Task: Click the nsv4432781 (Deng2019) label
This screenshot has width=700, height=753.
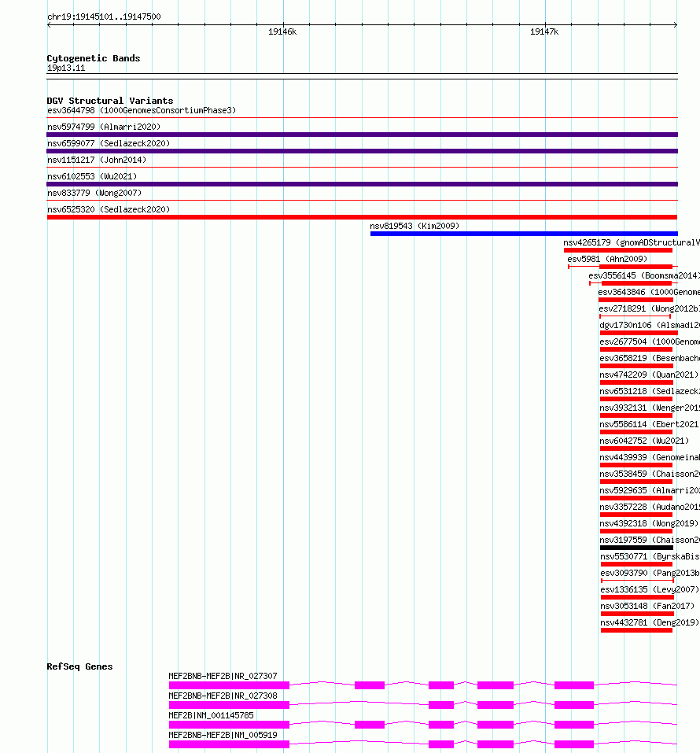Action: 650,622
